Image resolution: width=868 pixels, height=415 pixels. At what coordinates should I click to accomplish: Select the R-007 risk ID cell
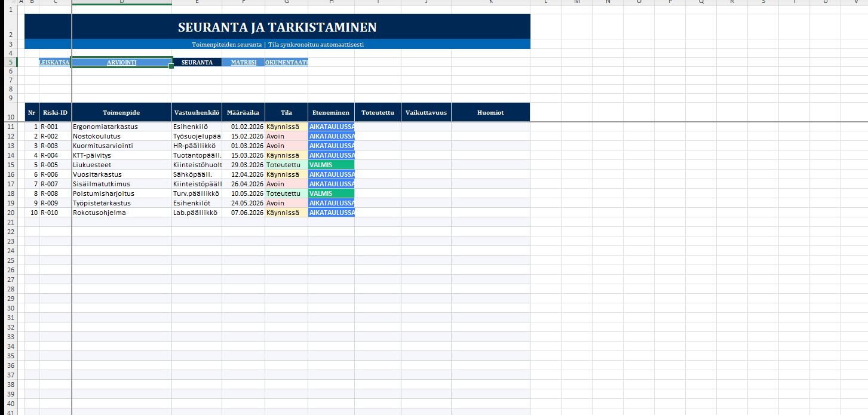(x=55, y=184)
